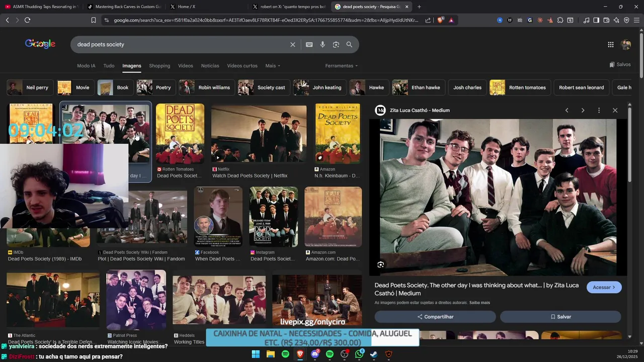The image size is (644, 362).
Task: Open the three-dot options in preview panel
Action: tap(599, 110)
